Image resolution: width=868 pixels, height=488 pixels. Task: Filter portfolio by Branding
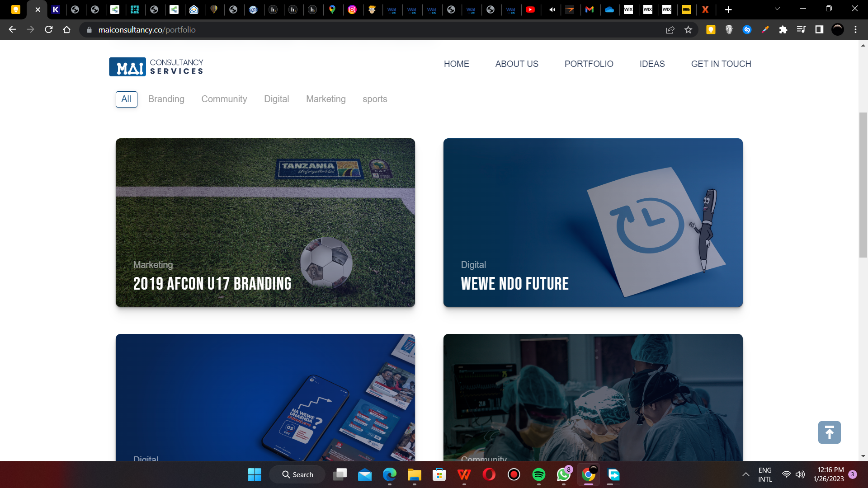pyautogui.click(x=166, y=99)
